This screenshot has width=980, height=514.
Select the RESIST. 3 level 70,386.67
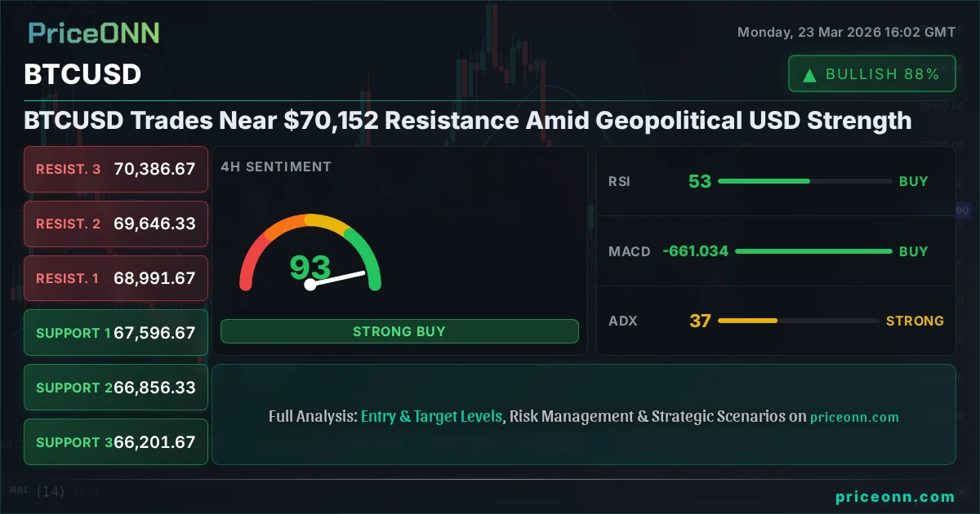pos(116,170)
